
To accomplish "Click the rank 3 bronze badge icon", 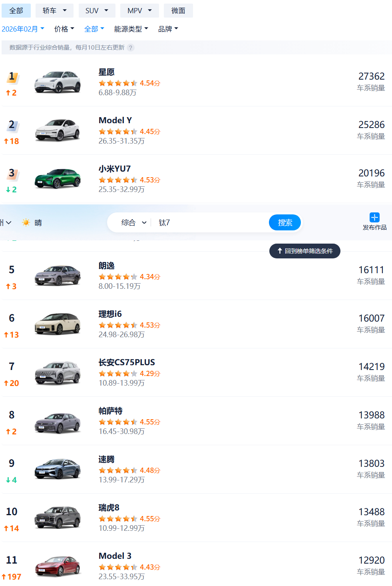I will (12, 174).
